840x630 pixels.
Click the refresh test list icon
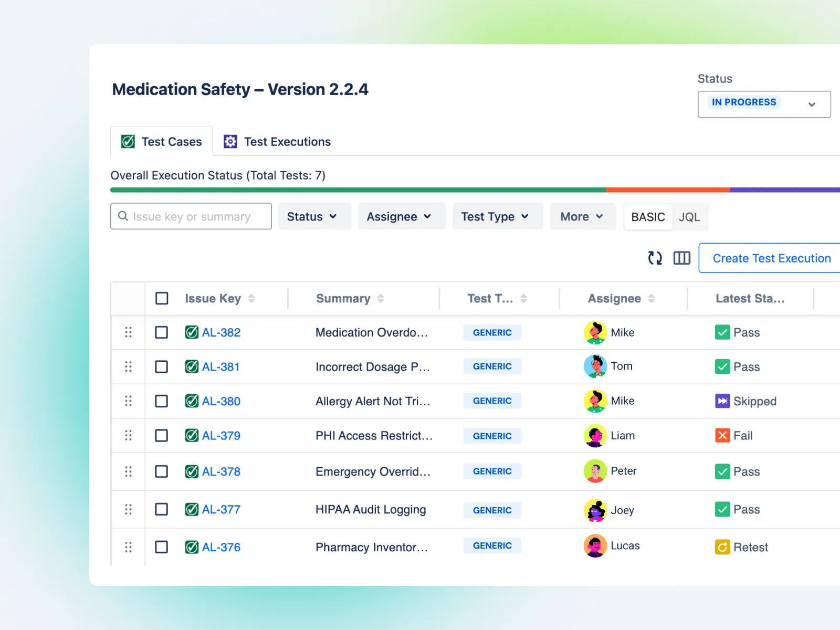(x=655, y=258)
